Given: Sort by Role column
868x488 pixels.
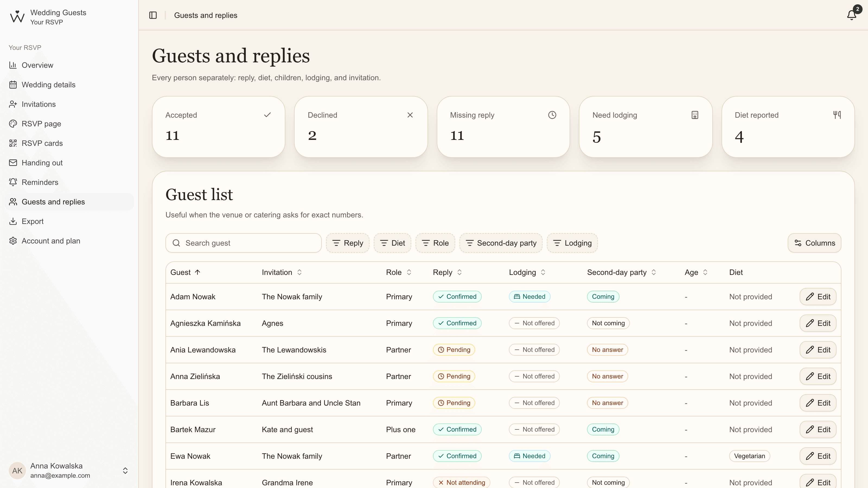Looking at the screenshot, I should coord(399,272).
